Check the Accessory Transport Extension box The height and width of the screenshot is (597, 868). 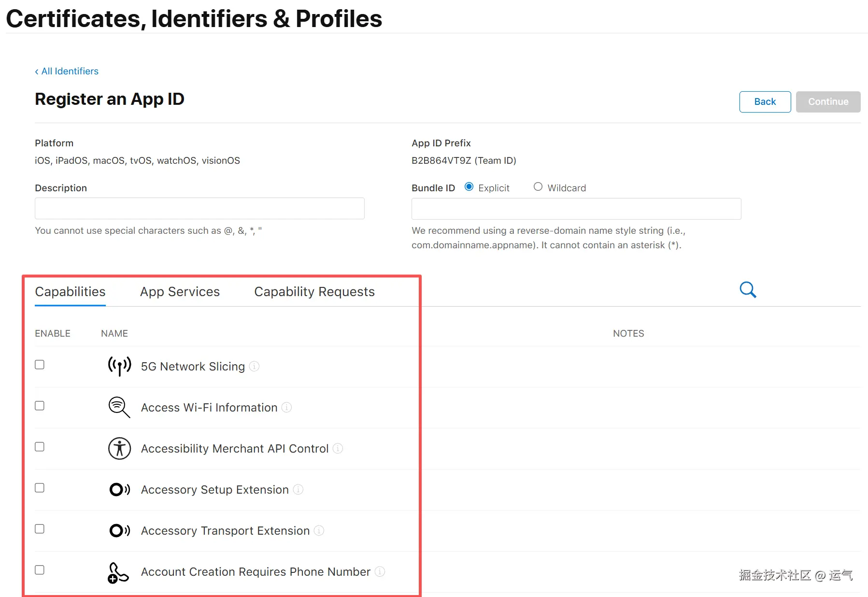pyautogui.click(x=40, y=529)
